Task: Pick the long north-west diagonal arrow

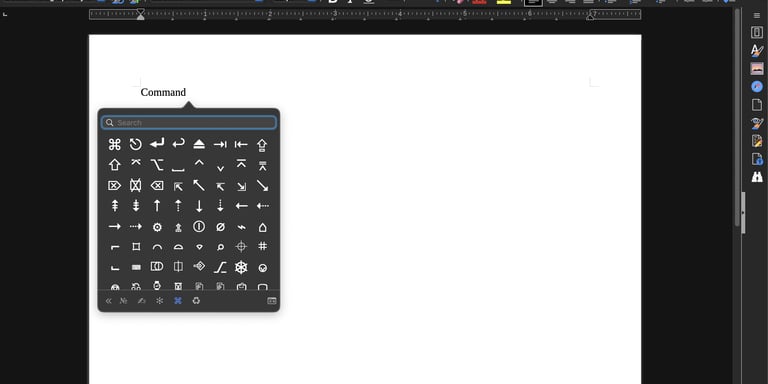Action: coord(199,185)
